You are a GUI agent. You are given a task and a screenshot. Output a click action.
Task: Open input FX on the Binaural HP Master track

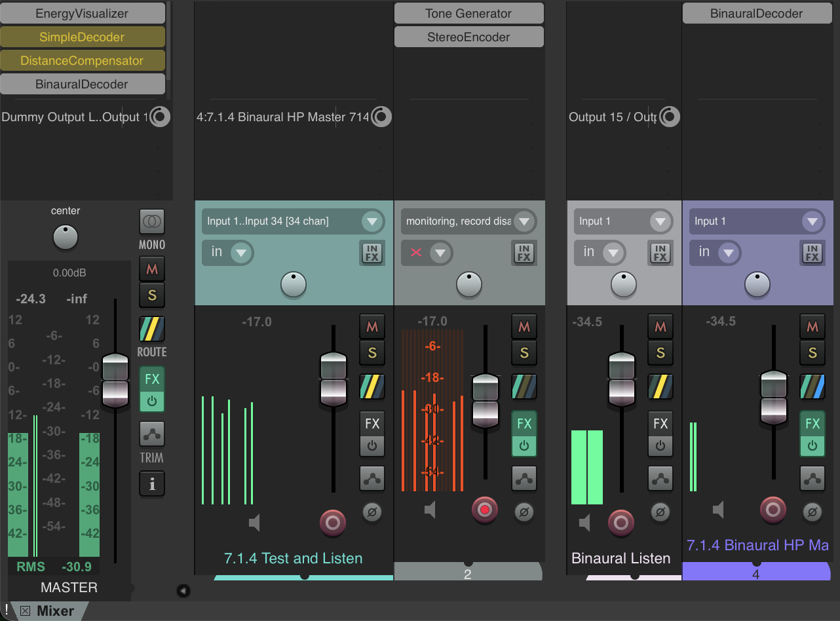[x=812, y=252]
